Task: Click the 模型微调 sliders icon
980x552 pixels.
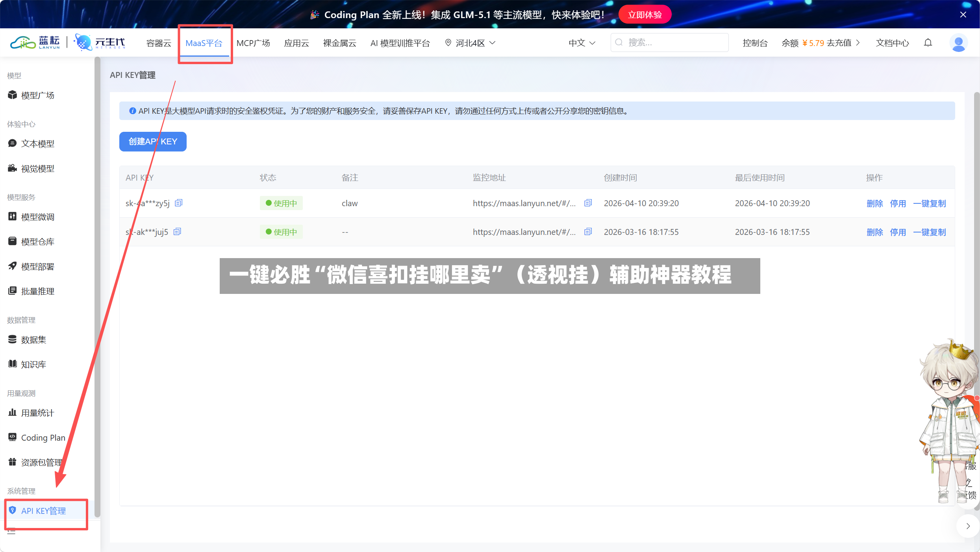Action: click(13, 216)
